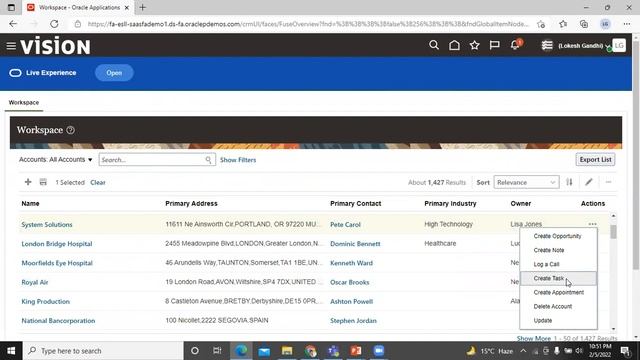
Task: Clear the current selection
Action: (x=98, y=182)
